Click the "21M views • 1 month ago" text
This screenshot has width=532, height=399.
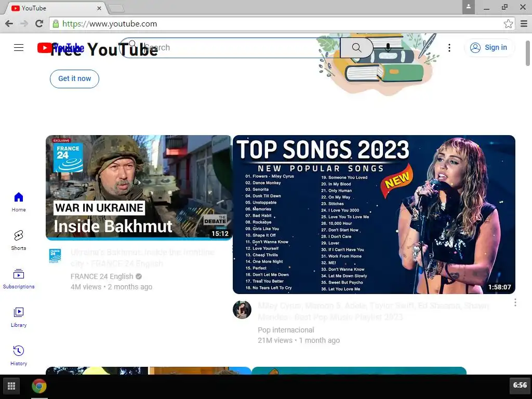pos(299,340)
